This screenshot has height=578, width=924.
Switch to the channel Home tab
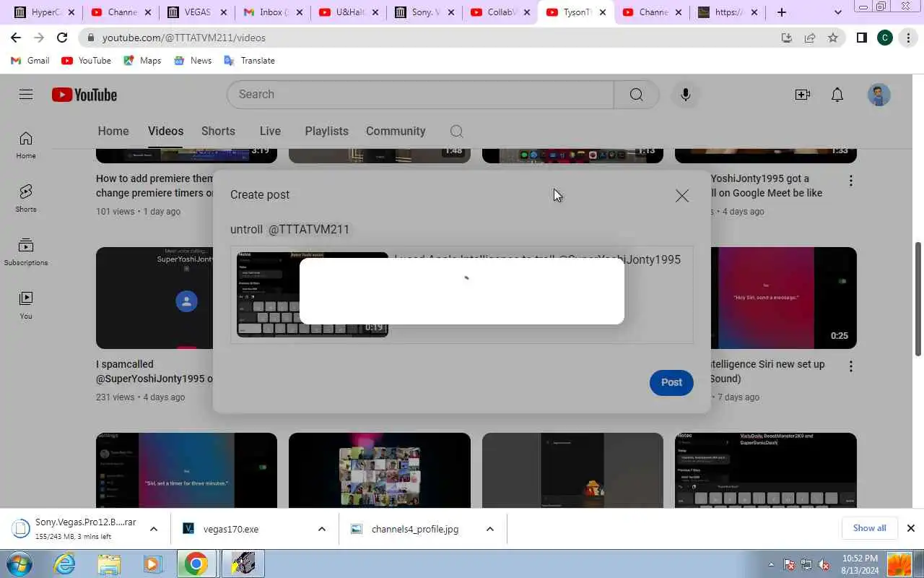pyautogui.click(x=113, y=131)
